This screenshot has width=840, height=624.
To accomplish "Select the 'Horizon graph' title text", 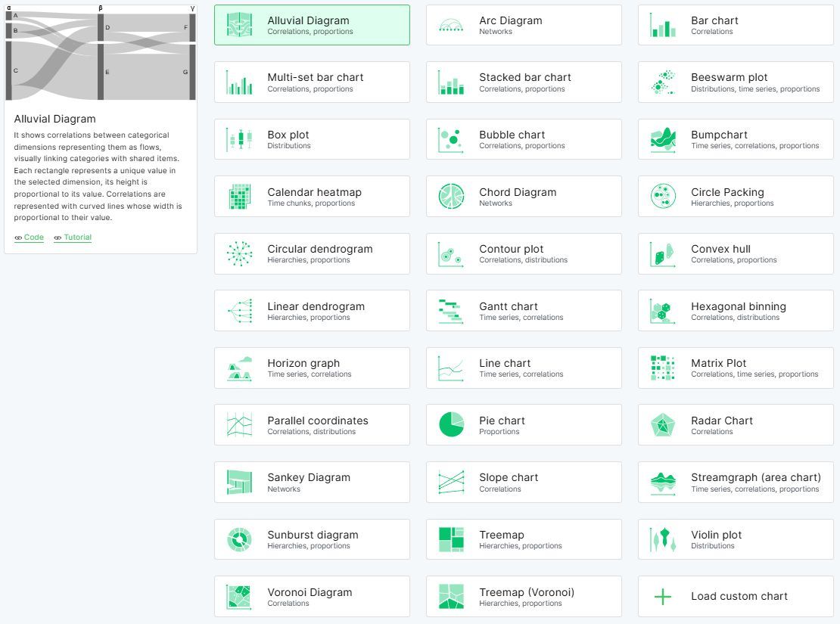I will tap(303, 363).
